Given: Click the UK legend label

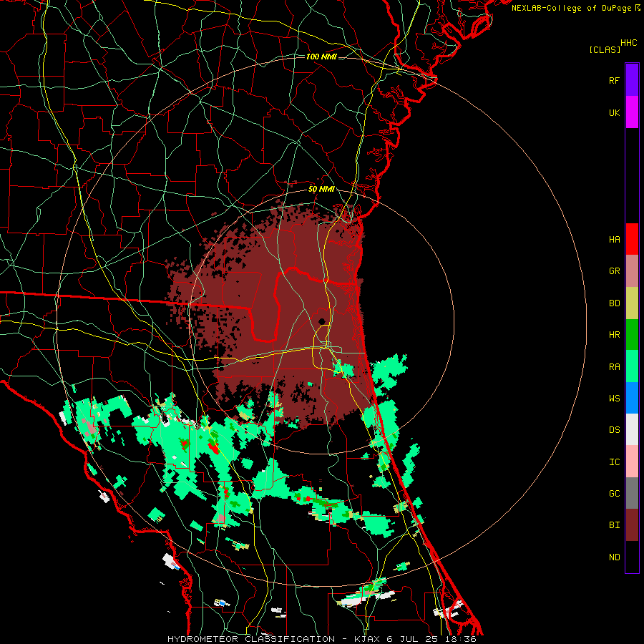Looking at the screenshot, I should pyautogui.click(x=614, y=112).
